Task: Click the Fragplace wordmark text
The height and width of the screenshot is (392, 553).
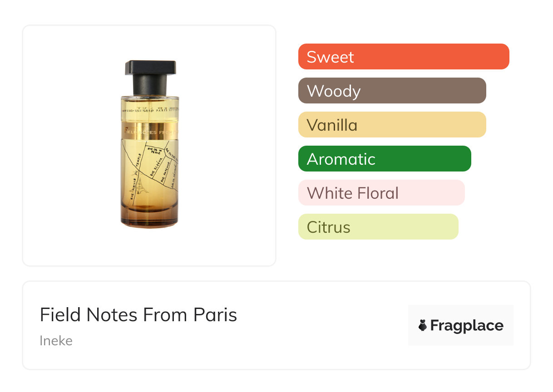Action: click(467, 325)
